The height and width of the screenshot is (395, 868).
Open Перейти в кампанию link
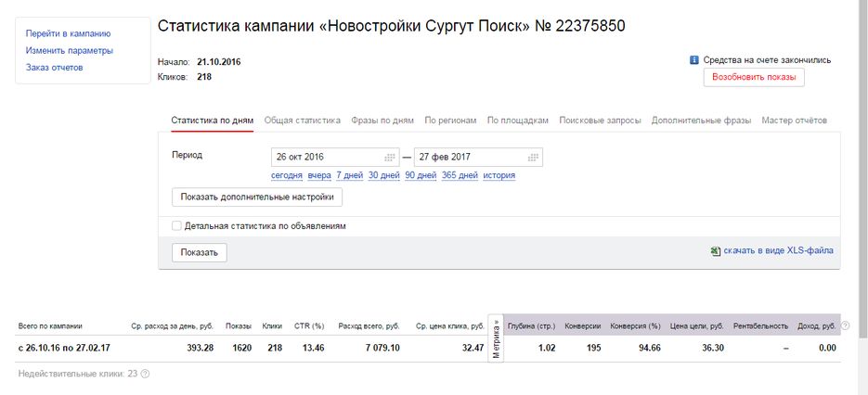pos(68,33)
